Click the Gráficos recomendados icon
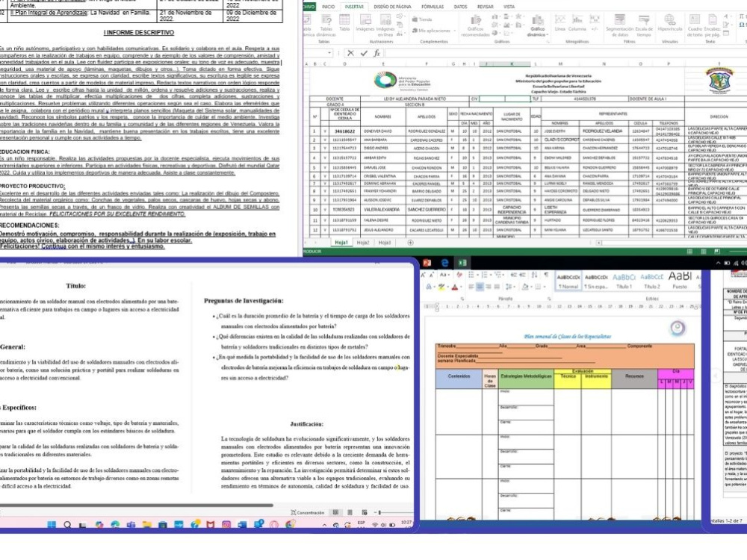Viewport: 747px width, 560px height. 475,25
